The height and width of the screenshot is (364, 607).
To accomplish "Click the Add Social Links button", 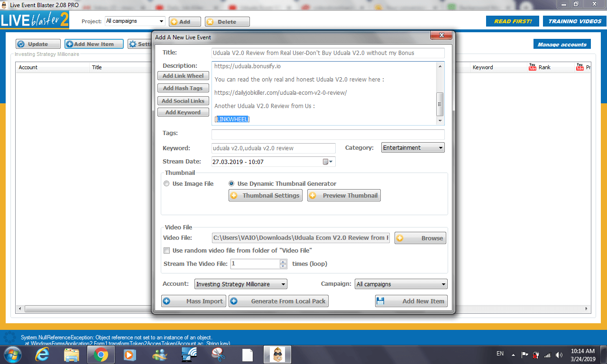I will click(183, 101).
